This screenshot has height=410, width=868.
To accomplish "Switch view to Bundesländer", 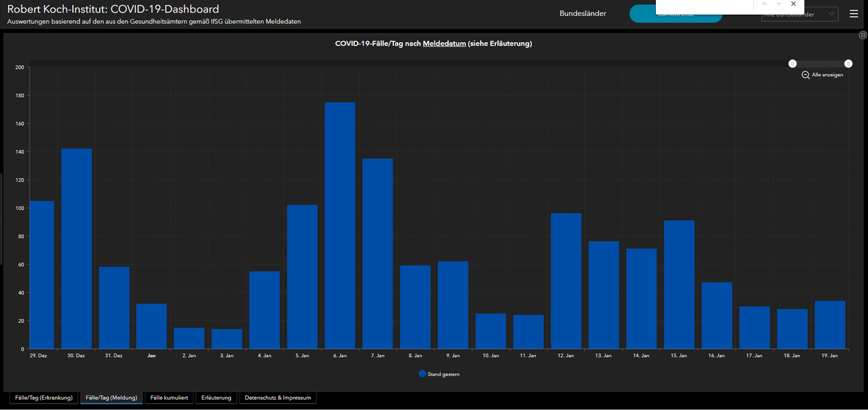I will pyautogui.click(x=583, y=14).
